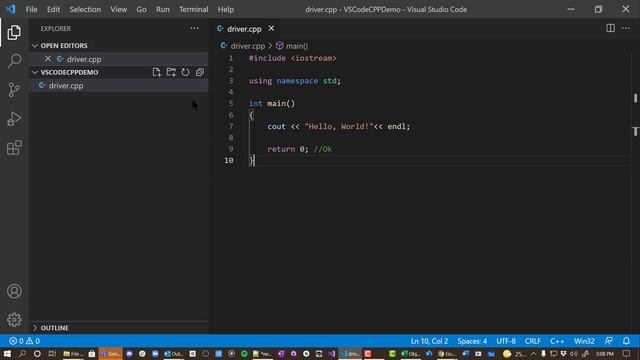Select the driver.cpp editor tab

pos(244,29)
